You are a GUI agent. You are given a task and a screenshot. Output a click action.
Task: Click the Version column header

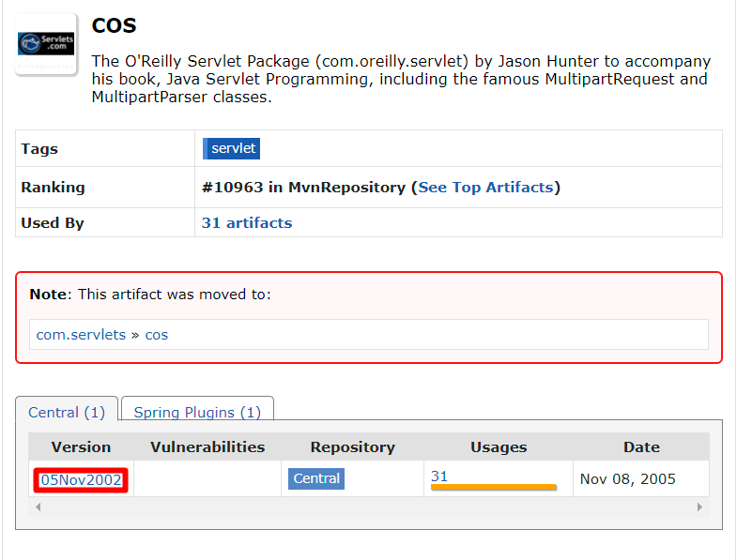[x=81, y=446]
